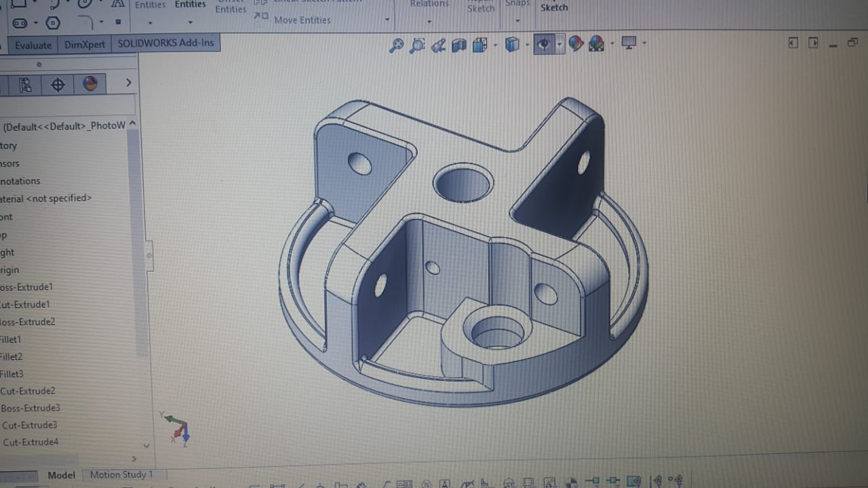Click the Zoom to Fit magnifier icon
This screenshot has height=488, width=868.
pos(397,45)
